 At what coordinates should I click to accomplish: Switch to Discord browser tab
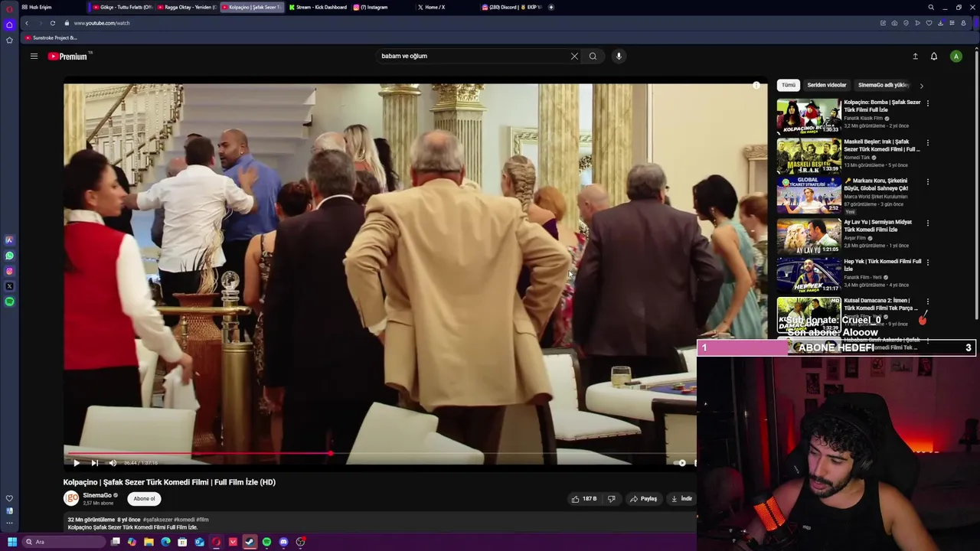pyautogui.click(x=511, y=7)
